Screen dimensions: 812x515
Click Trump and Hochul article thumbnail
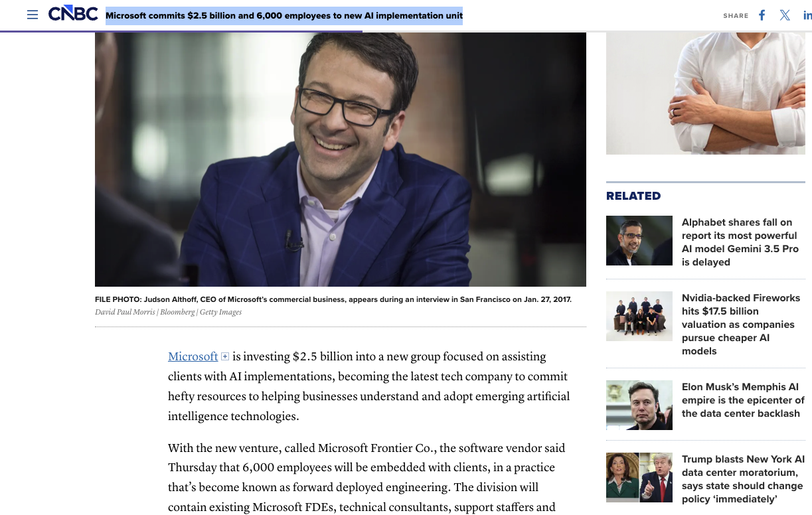(x=639, y=477)
